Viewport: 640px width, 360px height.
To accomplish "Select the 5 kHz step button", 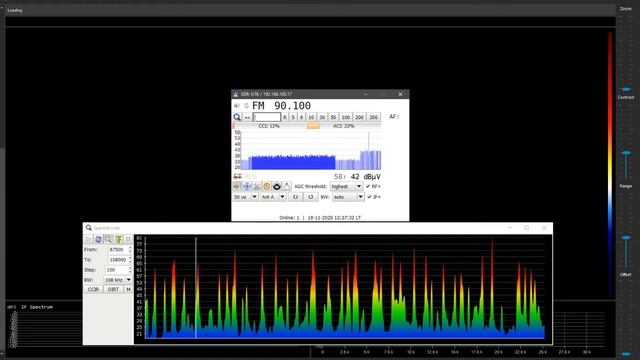I will [x=293, y=117].
